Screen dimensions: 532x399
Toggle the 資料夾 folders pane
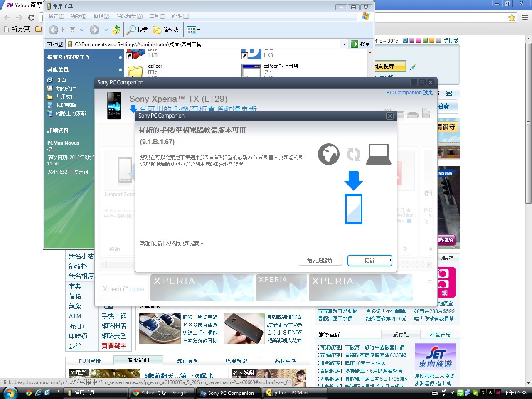point(166,30)
